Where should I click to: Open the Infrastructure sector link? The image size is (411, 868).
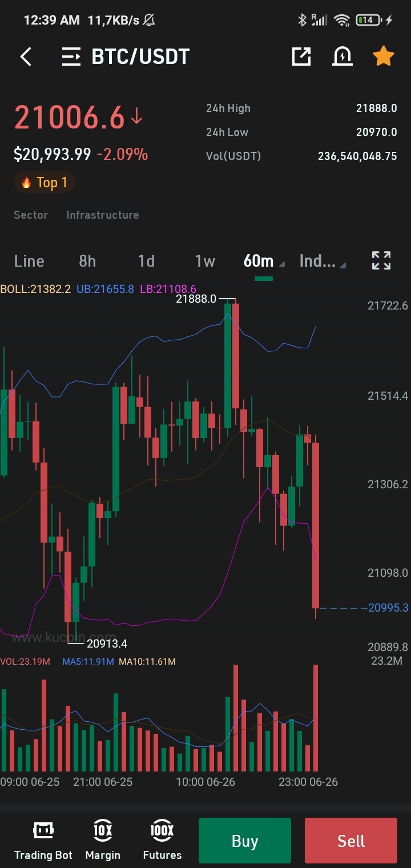click(103, 215)
